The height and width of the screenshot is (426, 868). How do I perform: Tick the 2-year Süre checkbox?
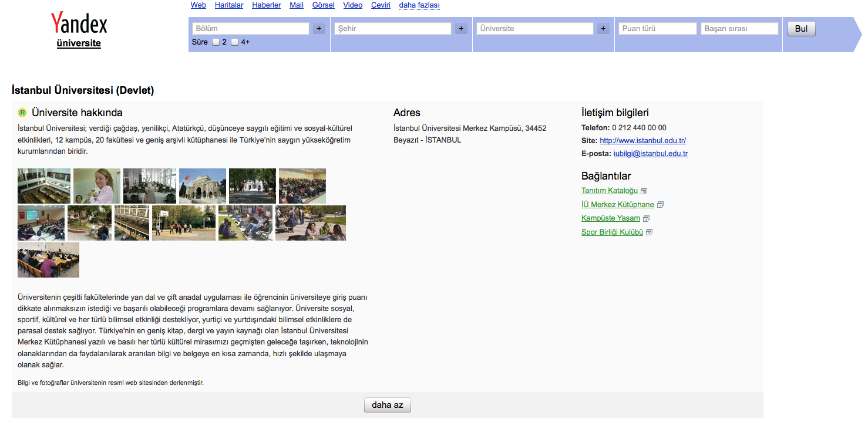pyautogui.click(x=216, y=42)
